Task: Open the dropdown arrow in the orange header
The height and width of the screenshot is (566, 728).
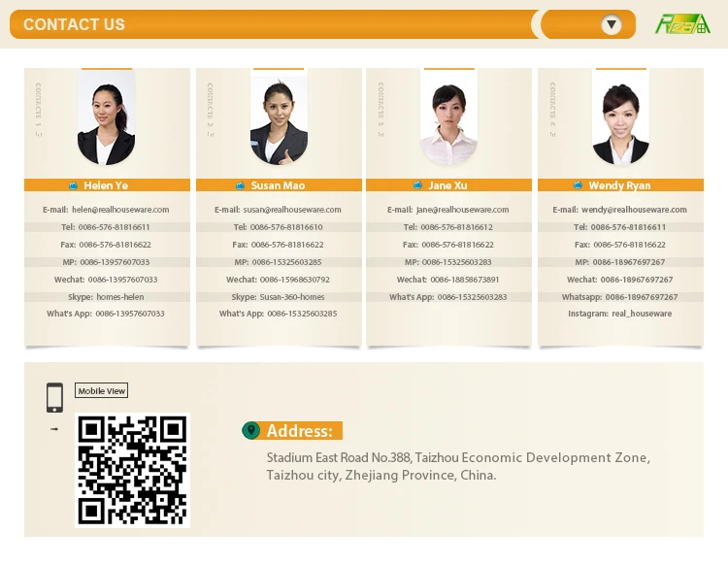Action: pos(611,24)
